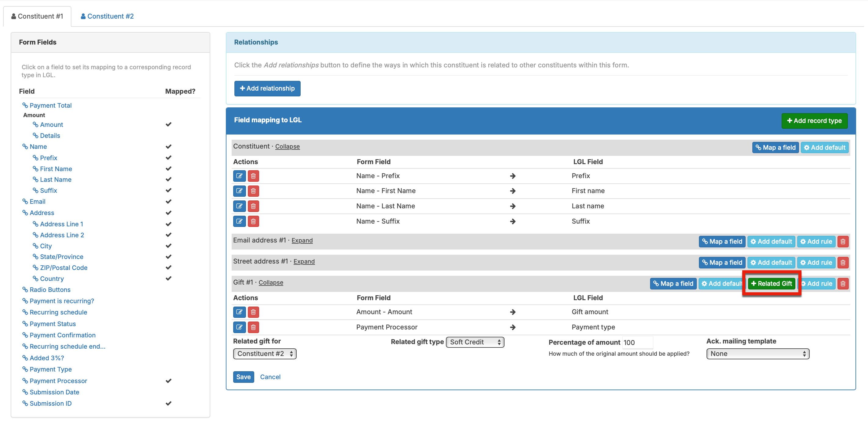Open the Related gift type dropdown
Viewport: 868px width, 424px height.
(475, 342)
